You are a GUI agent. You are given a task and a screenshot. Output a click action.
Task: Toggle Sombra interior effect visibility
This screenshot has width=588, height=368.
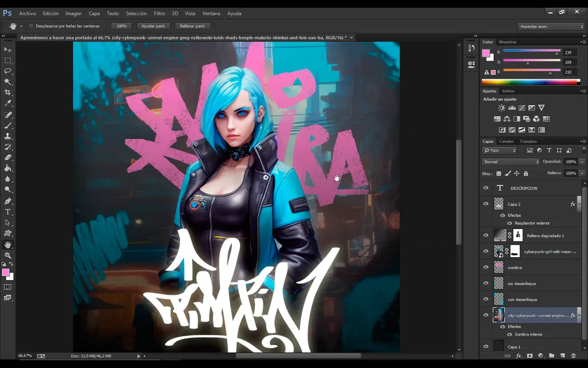point(509,334)
